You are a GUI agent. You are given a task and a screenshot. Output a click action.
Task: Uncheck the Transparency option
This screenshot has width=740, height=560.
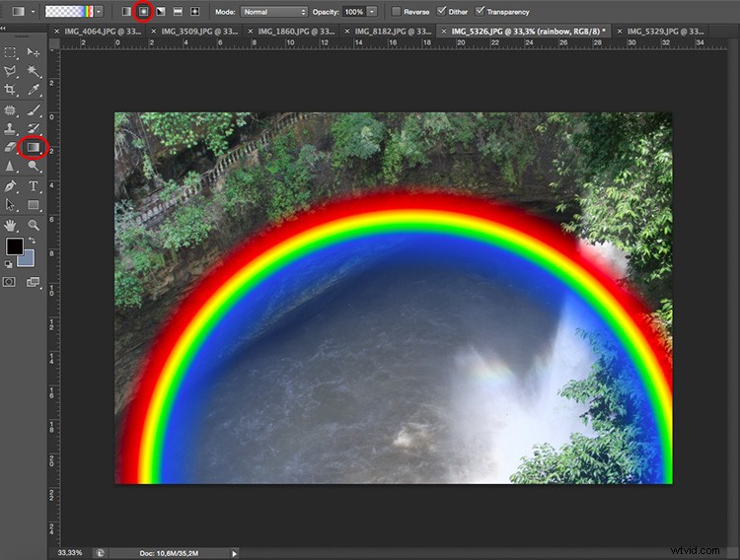[x=480, y=11]
